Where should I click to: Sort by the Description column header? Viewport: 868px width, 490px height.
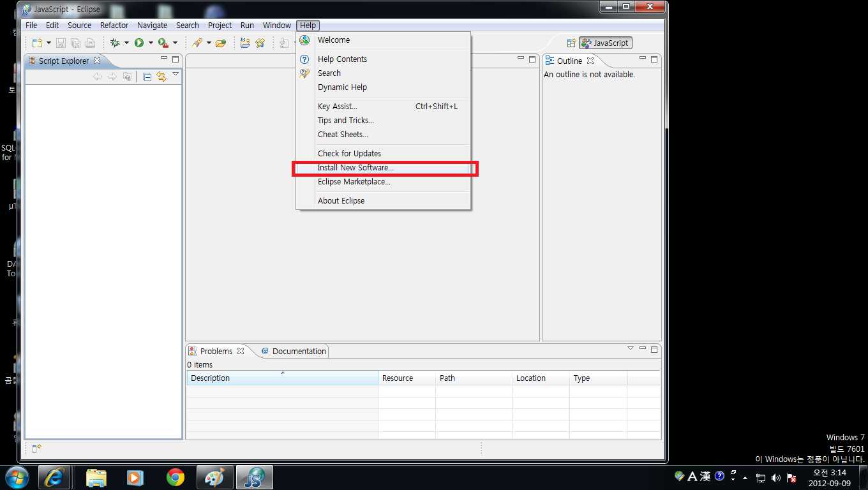pos(281,378)
